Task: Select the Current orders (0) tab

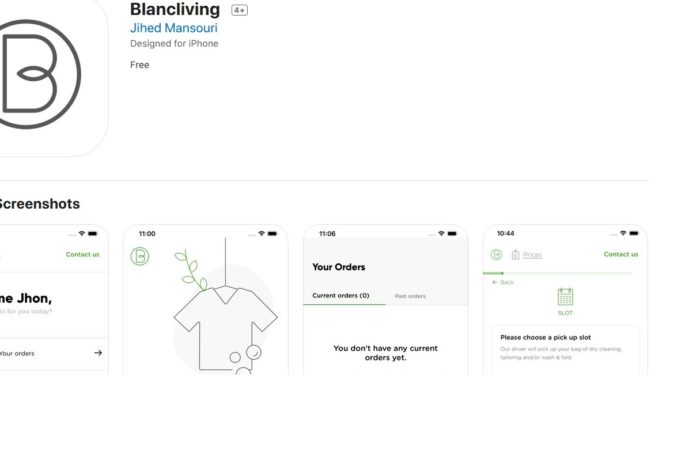Action: [x=340, y=296]
